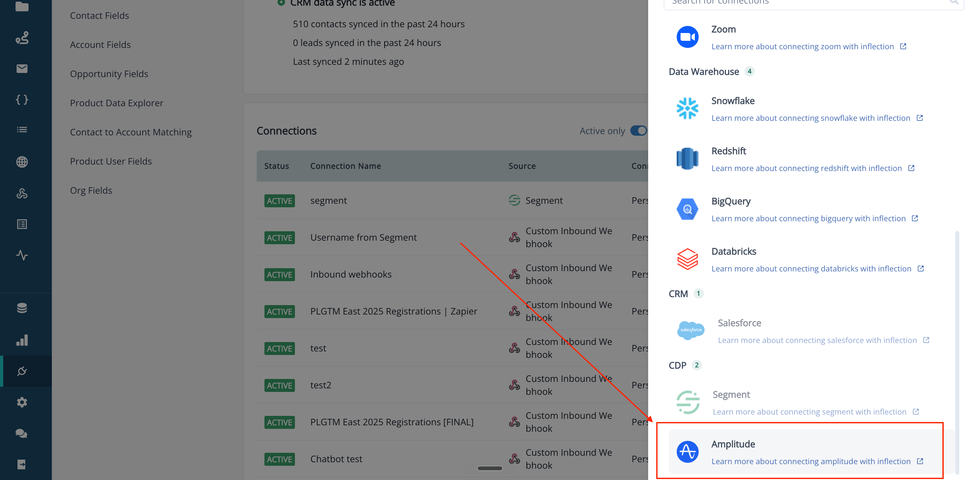
Task: Click the Zoom logo icon
Action: 687,37
